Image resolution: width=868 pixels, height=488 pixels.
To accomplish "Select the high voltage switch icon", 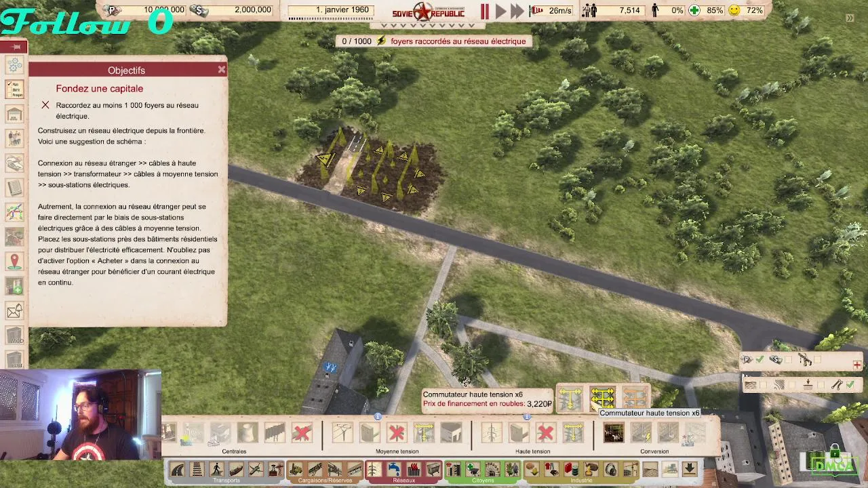I will coord(573,432).
